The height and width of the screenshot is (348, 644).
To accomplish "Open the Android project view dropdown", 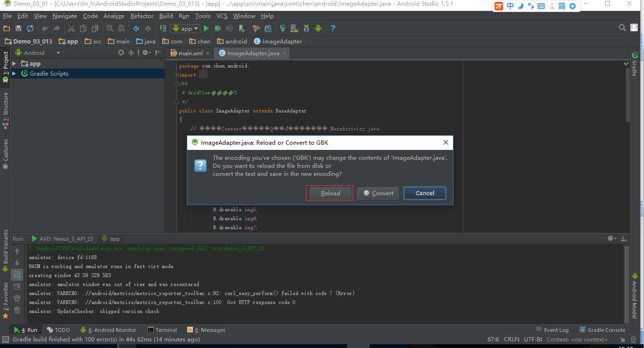I will click(37, 53).
